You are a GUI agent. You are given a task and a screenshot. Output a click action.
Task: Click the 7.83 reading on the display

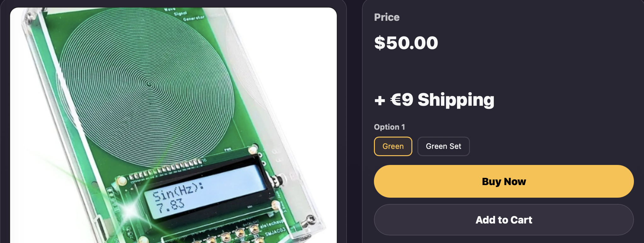[170, 206]
